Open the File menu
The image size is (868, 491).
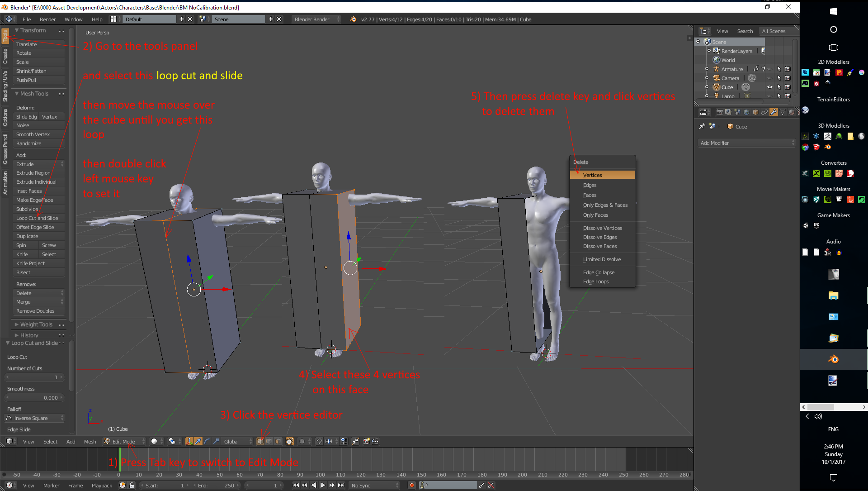(x=27, y=19)
